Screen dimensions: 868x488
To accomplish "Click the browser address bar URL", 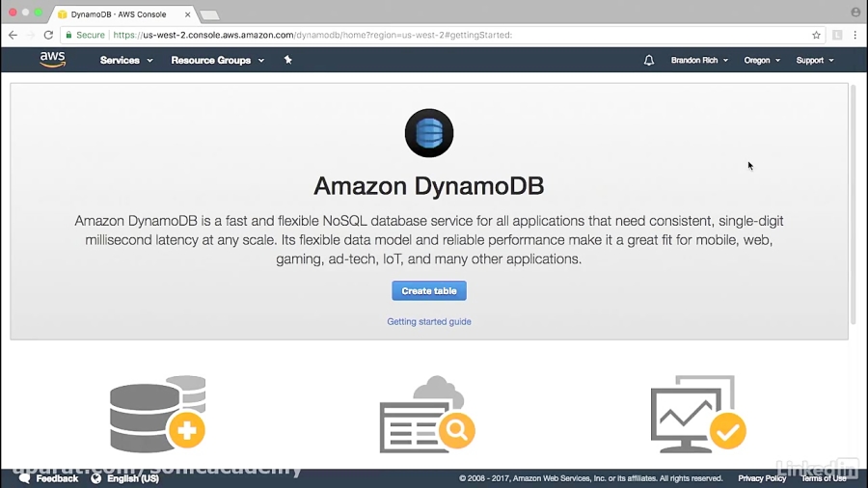I will [312, 35].
